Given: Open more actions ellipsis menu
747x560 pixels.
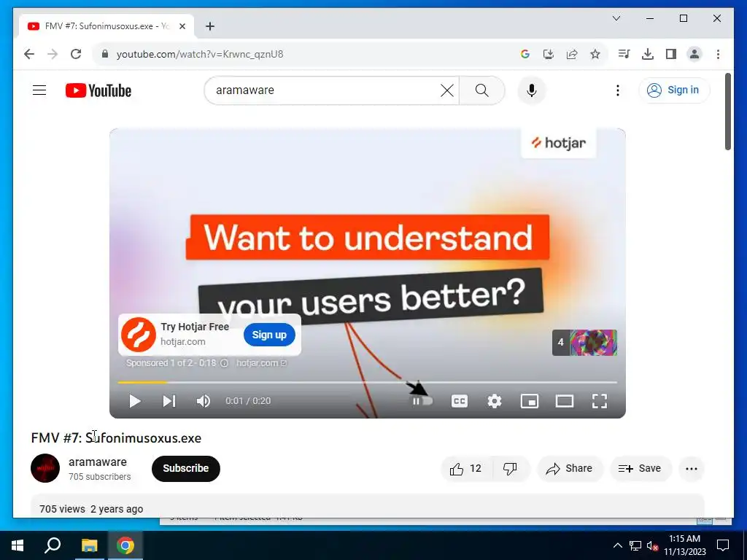Looking at the screenshot, I should click(692, 469).
